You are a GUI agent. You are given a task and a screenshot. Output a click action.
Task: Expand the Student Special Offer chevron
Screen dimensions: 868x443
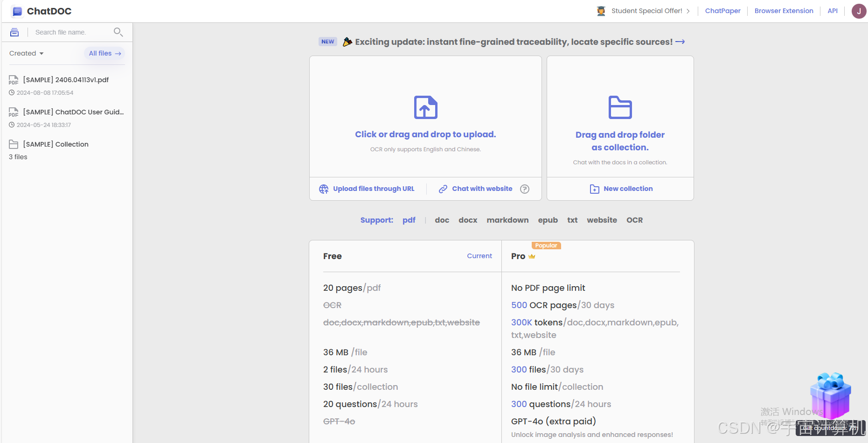point(688,11)
